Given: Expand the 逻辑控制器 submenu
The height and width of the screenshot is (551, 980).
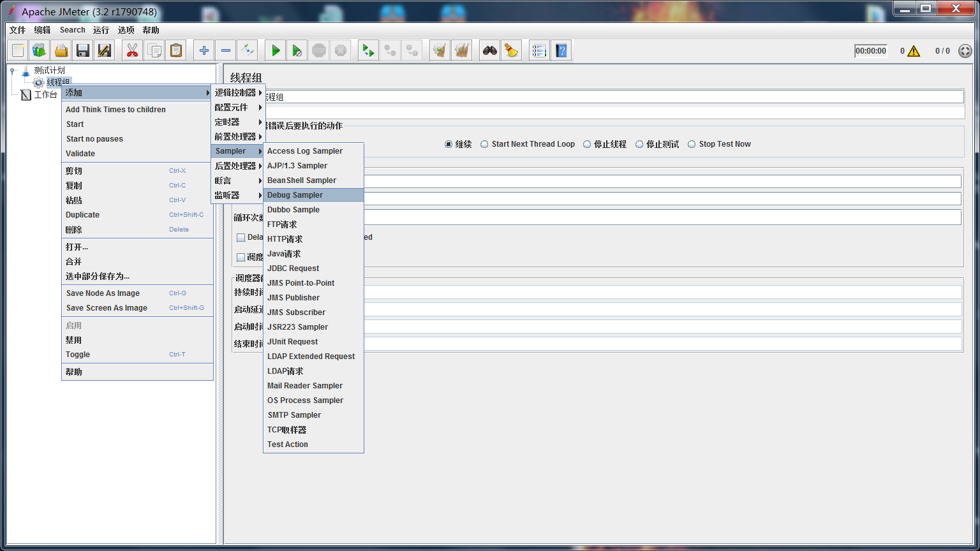Looking at the screenshot, I should 238,92.
